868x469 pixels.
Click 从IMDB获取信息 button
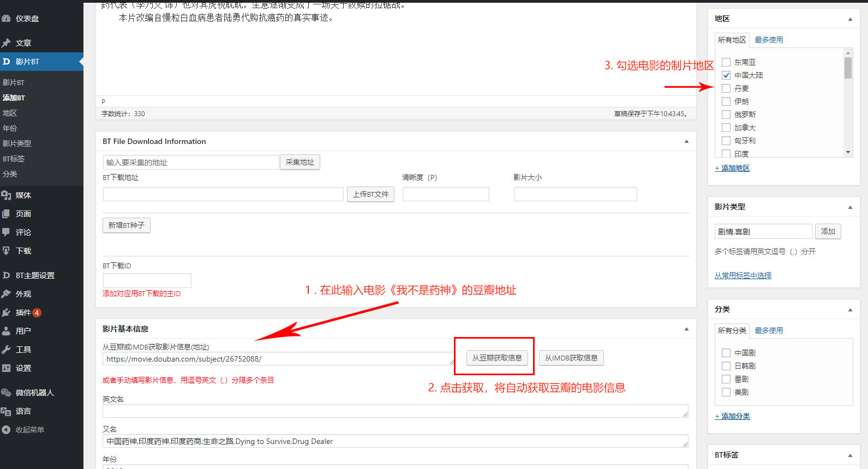coord(571,358)
